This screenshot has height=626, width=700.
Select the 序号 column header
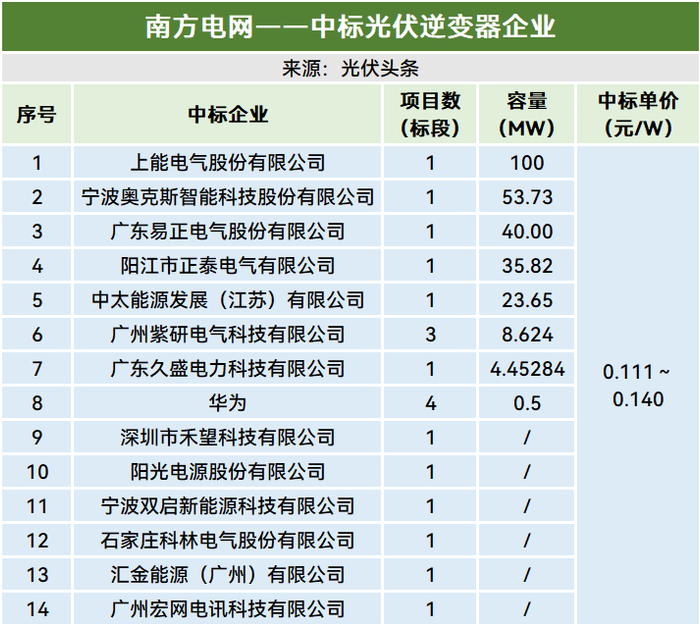point(37,115)
